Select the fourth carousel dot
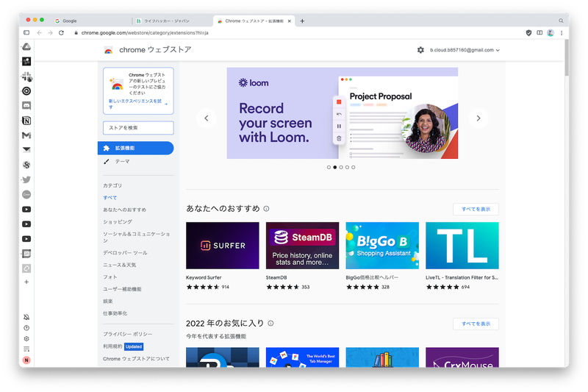588x392 pixels. [x=347, y=167]
